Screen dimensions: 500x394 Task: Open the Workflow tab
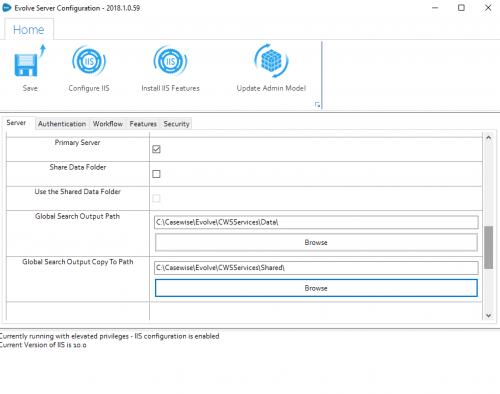pos(108,124)
